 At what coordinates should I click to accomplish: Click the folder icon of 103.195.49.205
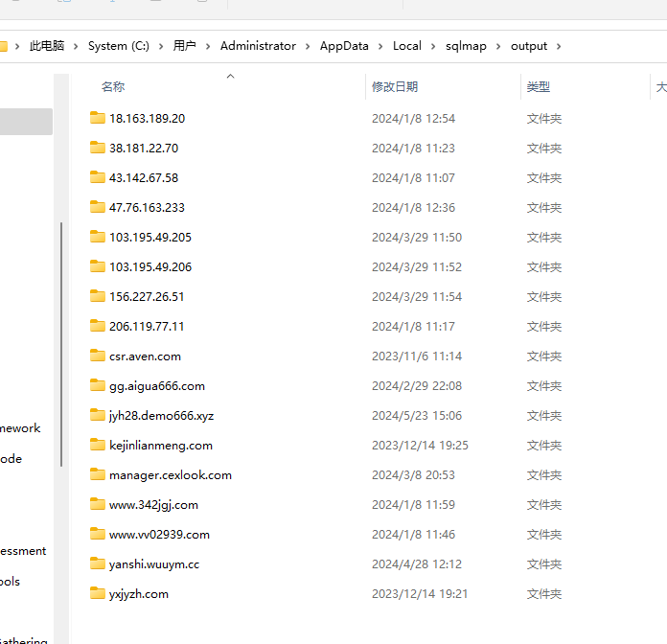(98, 237)
